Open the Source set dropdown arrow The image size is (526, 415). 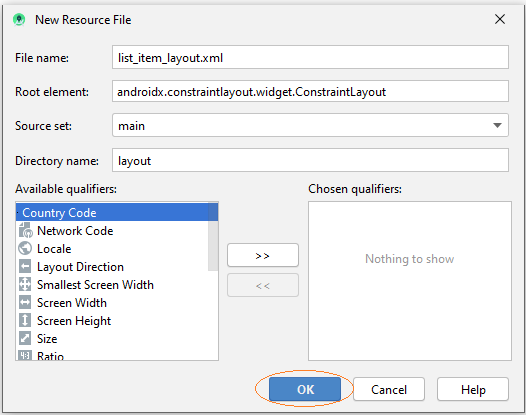pos(497,125)
